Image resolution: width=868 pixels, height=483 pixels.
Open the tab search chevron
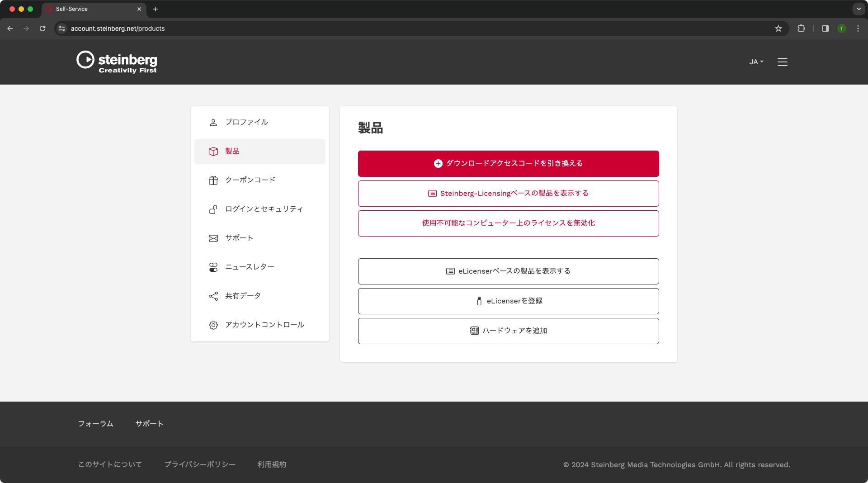[859, 9]
